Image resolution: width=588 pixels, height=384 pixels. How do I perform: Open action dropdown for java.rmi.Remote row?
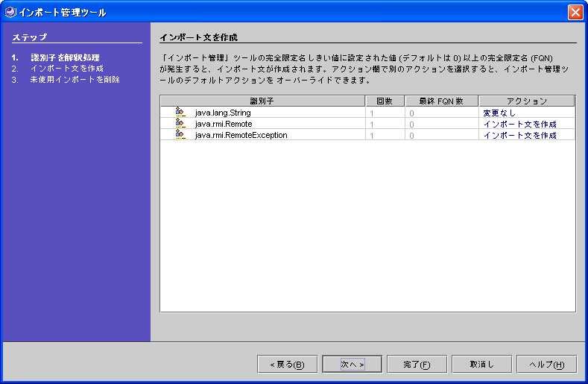coord(527,124)
